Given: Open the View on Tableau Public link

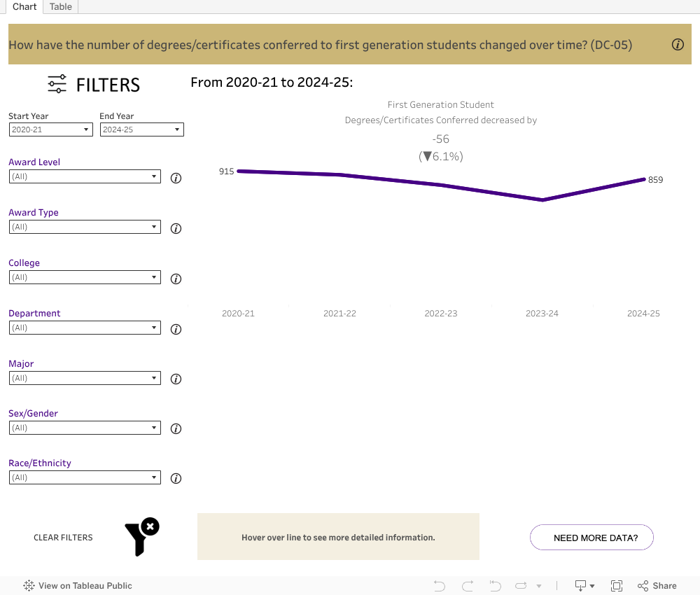Looking at the screenshot, I should [x=78, y=586].
